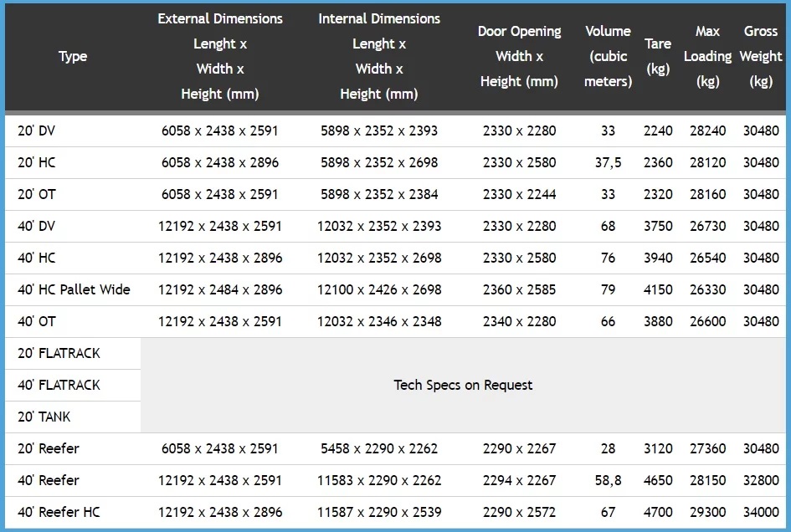The image size is (791, 532).
Task: Select the 20' DV row label
Action: pos(37,130)
